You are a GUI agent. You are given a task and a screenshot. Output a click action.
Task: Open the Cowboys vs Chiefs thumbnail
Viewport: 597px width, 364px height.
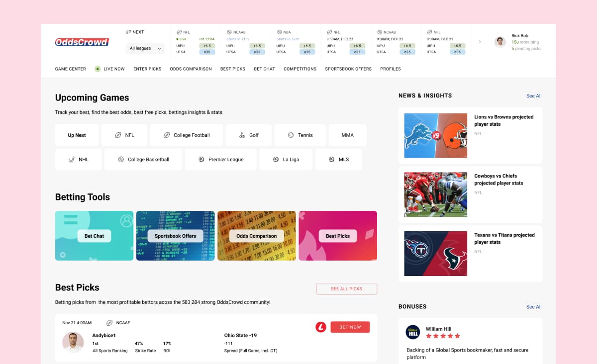(436, 195)
